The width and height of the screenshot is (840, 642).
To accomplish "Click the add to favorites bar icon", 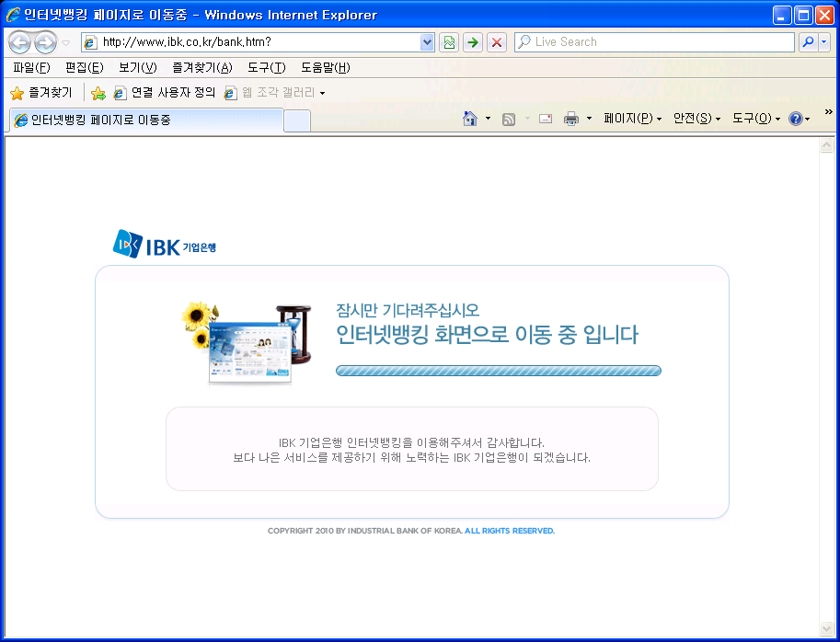I will [x=98, y=93].
